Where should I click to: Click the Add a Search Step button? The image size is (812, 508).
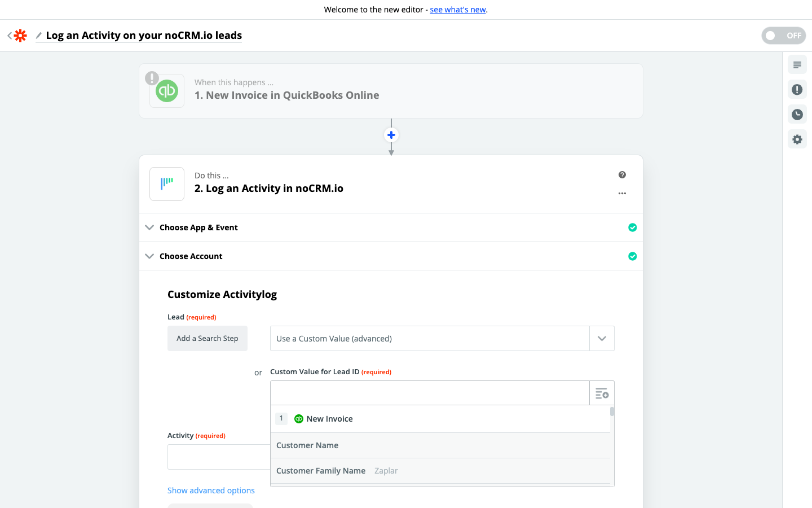pos(208,339)
